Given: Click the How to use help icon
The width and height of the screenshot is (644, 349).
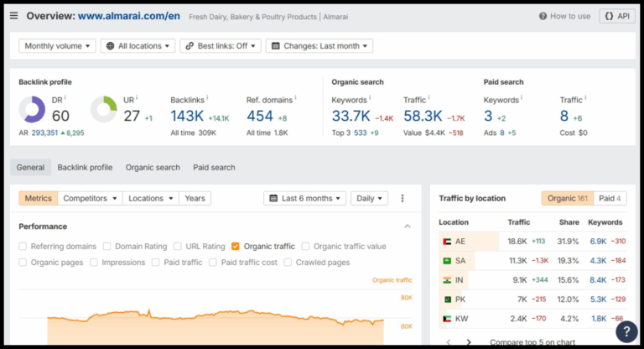Looking at the screenshot, I should click(543, 16).
